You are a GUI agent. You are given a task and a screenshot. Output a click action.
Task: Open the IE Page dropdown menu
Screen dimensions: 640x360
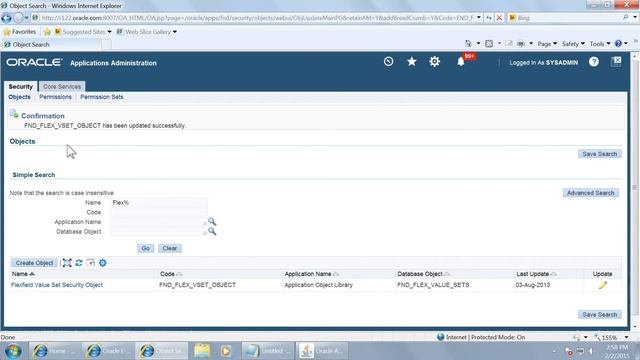547,44
